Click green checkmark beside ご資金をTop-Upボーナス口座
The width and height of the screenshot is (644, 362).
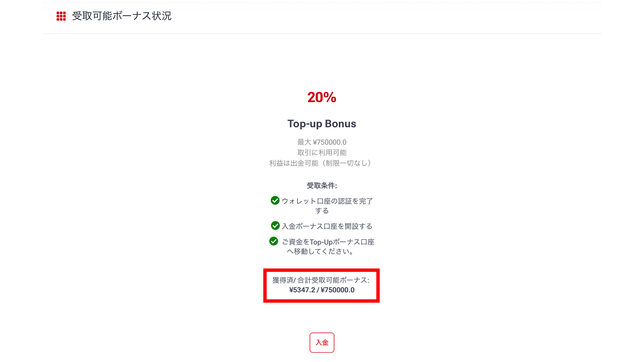[274, 241]
